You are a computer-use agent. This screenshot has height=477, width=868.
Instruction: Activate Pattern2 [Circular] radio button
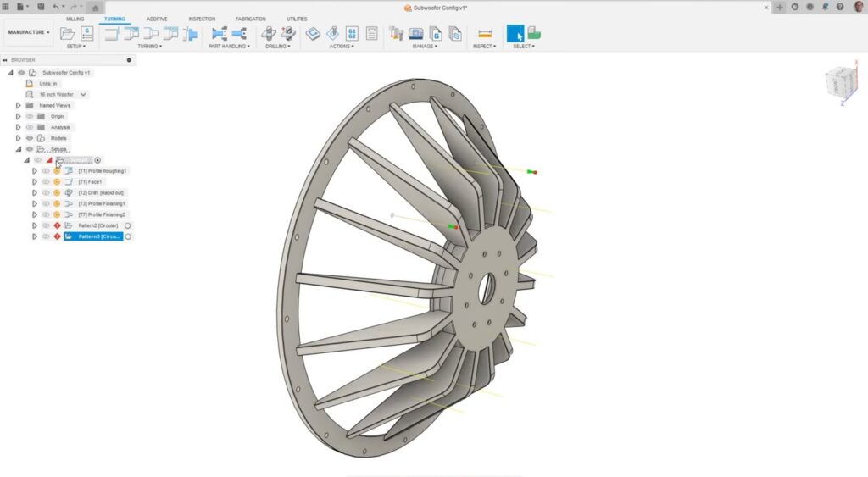pos(128,225)
